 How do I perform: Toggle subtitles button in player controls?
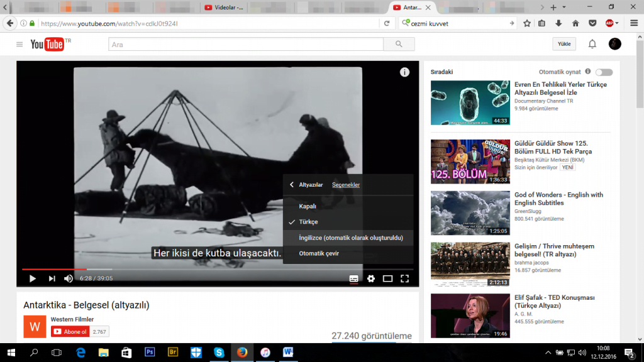354,278
